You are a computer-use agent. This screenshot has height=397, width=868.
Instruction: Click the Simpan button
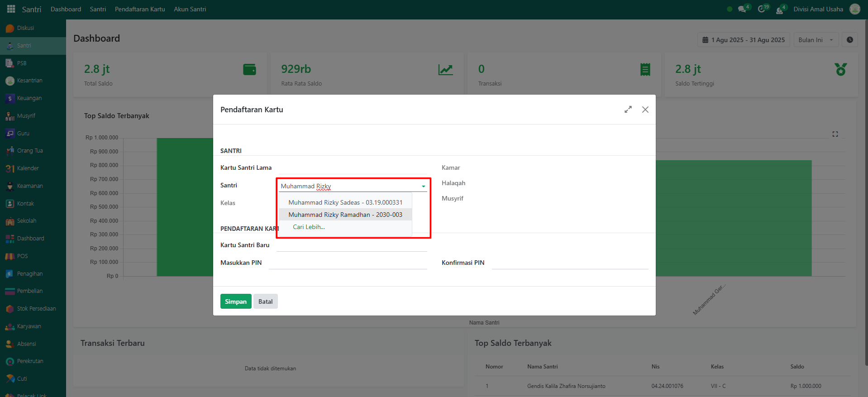[x=235, y=301]
